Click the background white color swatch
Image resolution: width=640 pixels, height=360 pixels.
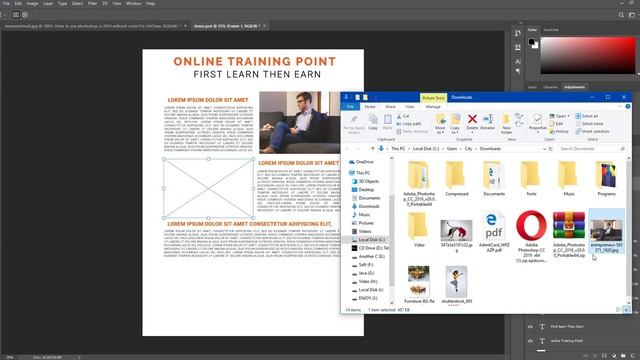click(536, 46)
